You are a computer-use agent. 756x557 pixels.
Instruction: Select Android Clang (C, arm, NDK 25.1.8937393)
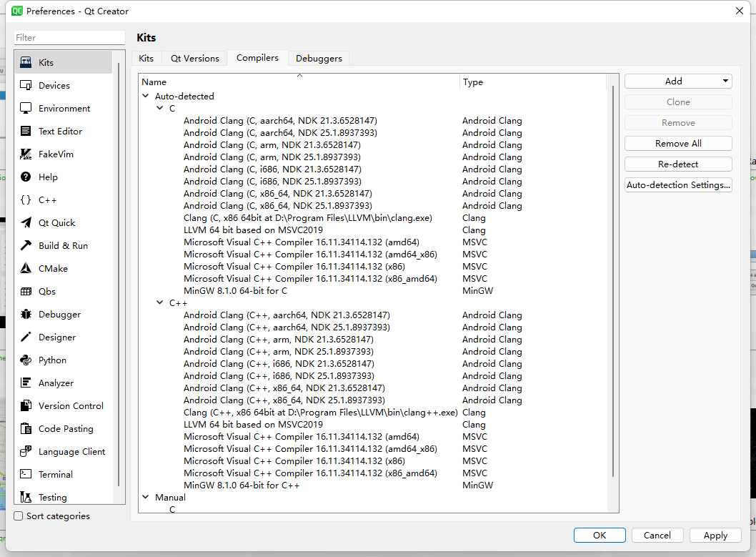coord(272,157)
